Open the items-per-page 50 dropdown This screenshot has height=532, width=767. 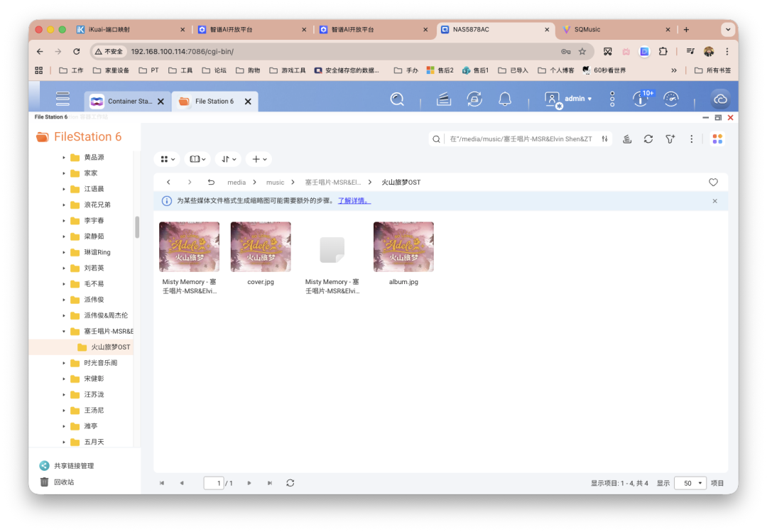click(690, 483)
